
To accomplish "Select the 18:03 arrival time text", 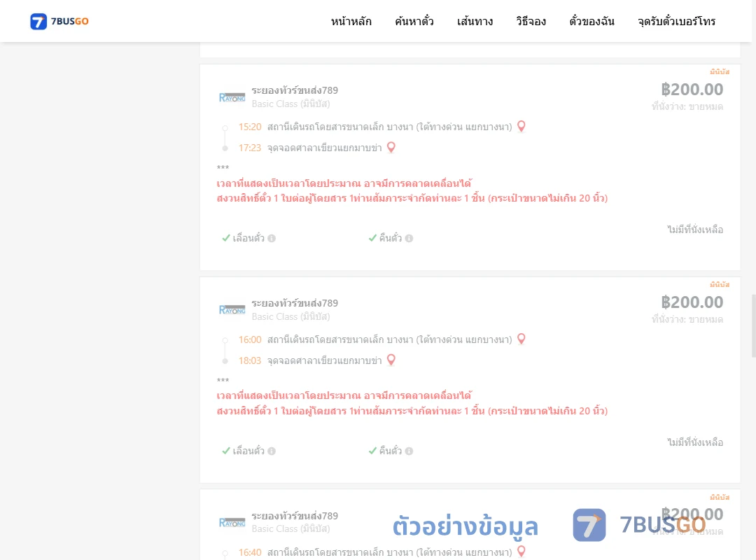I will (x=250, y=360).
